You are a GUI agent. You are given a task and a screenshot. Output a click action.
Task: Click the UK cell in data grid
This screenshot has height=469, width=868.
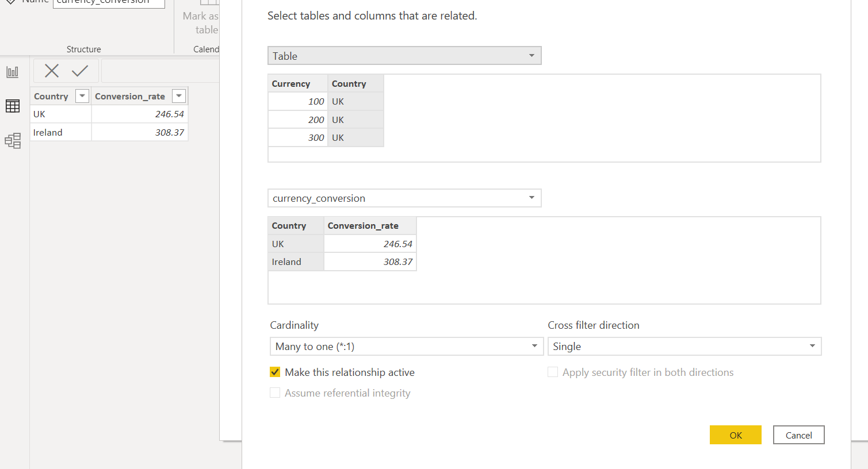click(x=61, y=114)
